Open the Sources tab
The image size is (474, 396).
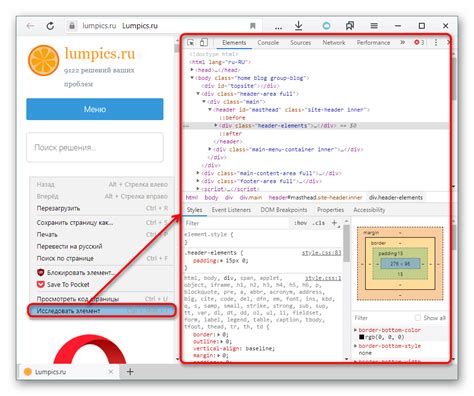(300, 43)
